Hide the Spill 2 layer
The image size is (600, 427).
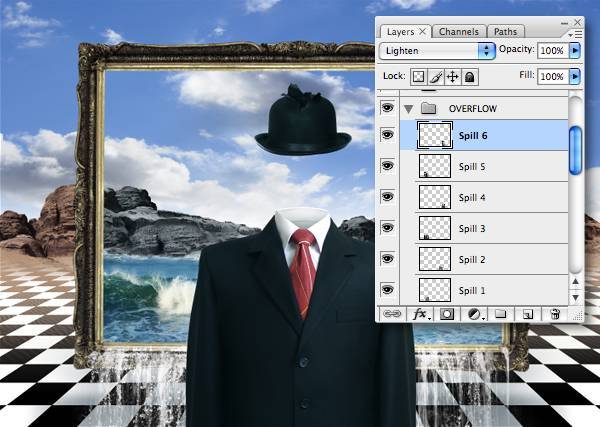pyautogui.click(x=388, y=259)
